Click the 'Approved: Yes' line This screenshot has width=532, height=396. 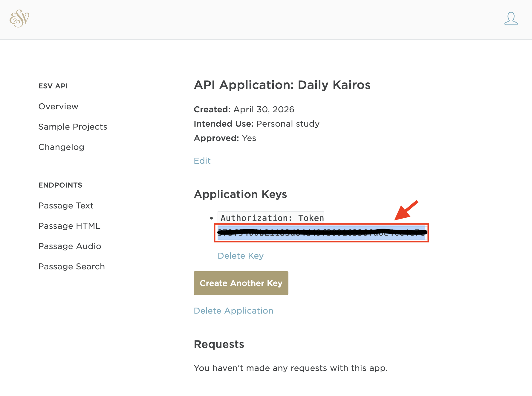click(x=225, y=138)
